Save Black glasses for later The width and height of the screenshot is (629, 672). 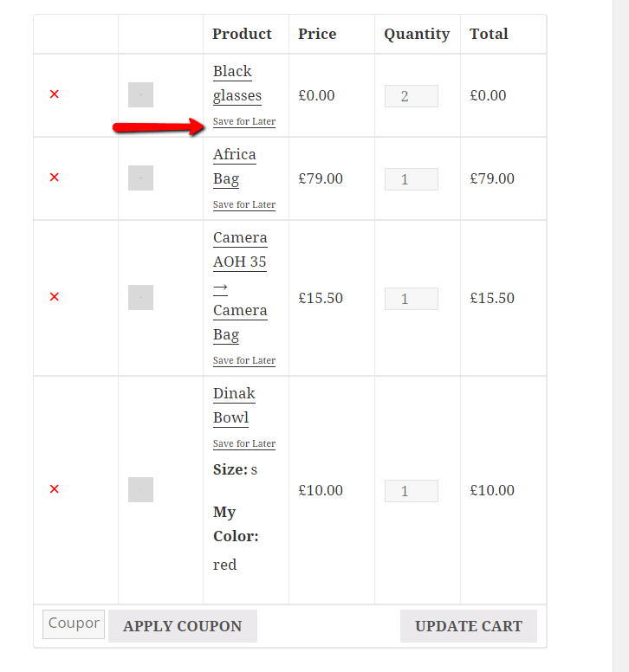pos(244,122)
